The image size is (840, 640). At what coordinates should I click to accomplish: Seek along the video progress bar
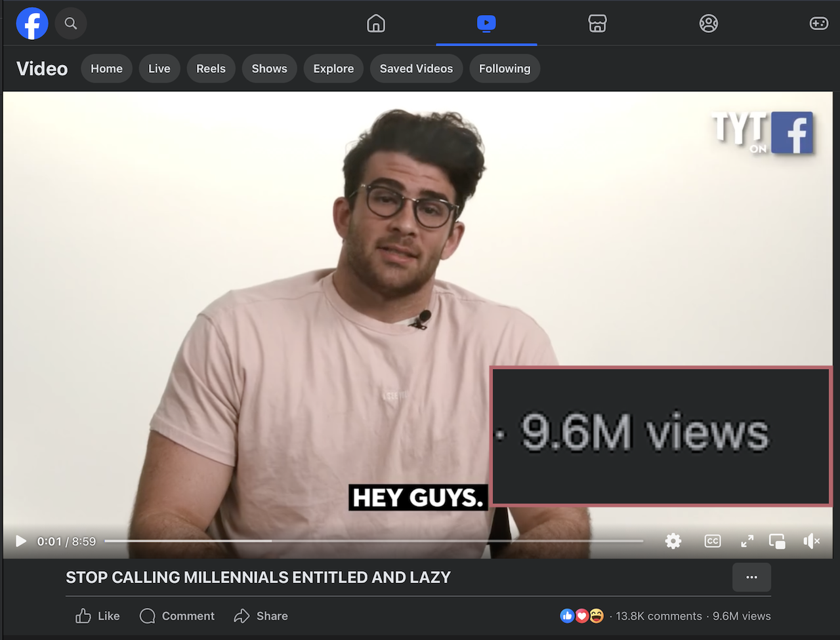[x=374, y=541]
